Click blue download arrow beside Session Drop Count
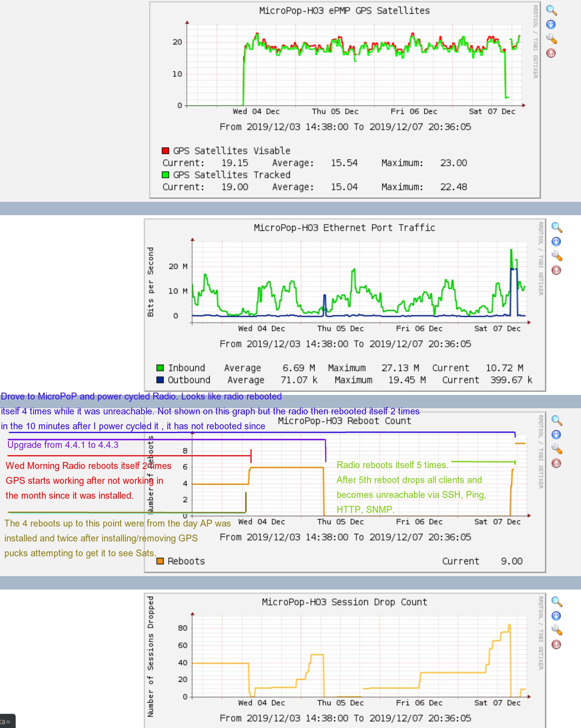 [556, 616]
